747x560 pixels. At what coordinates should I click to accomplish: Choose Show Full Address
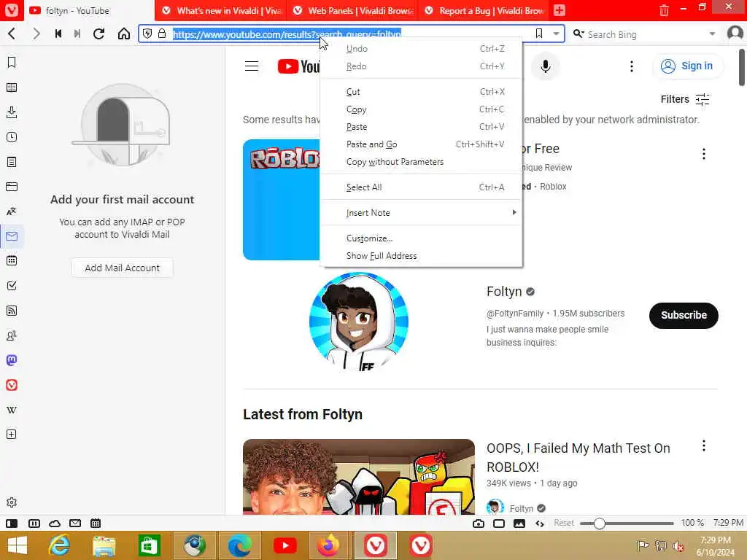422,256
